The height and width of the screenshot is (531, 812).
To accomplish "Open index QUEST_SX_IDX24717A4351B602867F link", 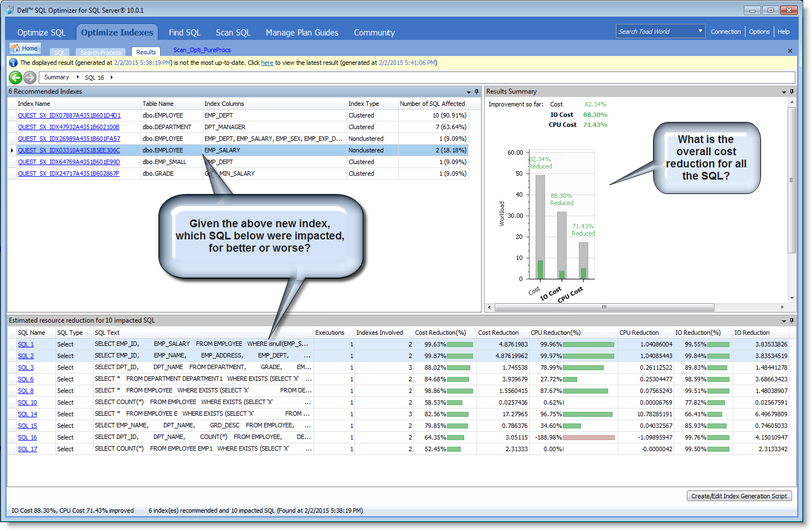I will tap(69, 173).
